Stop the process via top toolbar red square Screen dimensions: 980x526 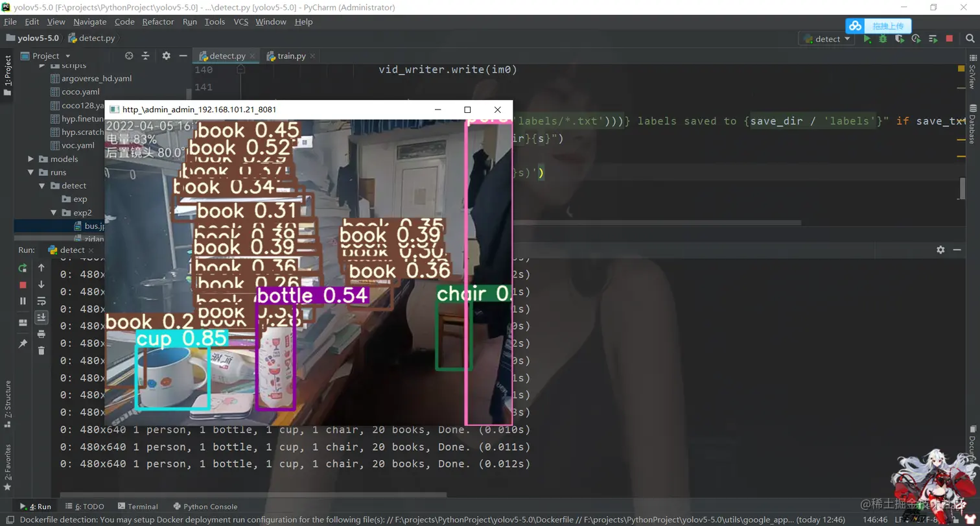[x=950, y=39]
